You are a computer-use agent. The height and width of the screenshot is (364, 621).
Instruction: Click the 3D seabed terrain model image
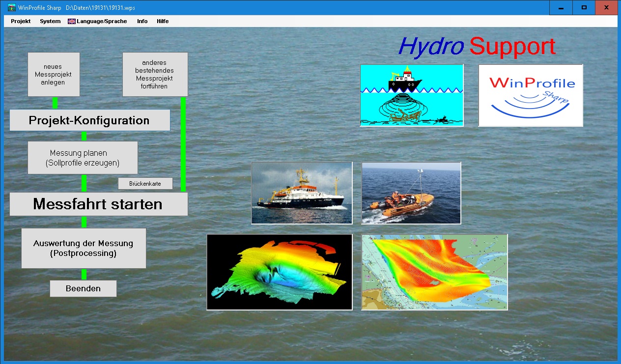point(280,272)
